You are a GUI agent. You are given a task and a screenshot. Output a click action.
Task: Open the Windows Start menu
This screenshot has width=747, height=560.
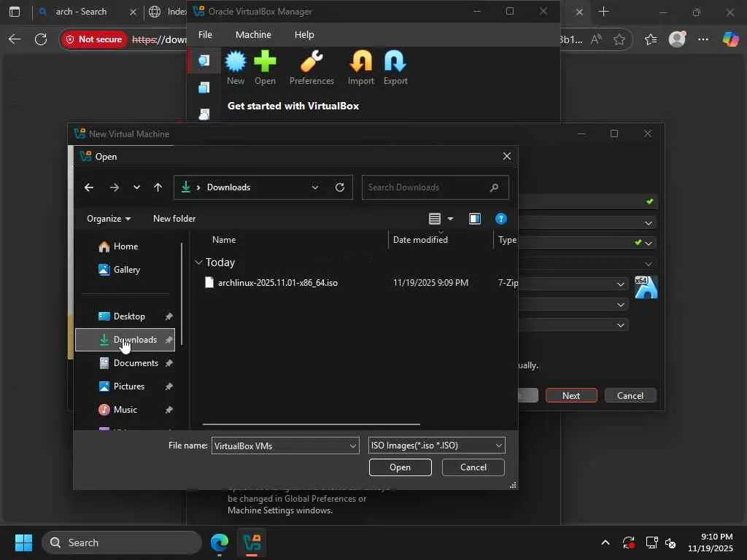pos(23,542)
